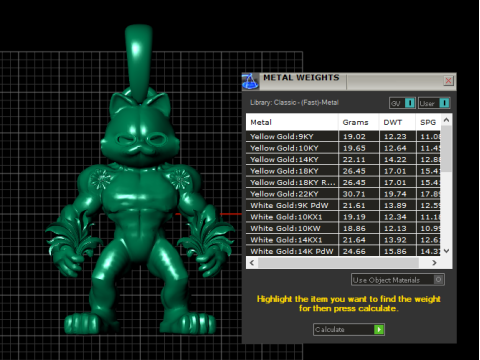Click the vertical scrollbar thumb

click(447, 149)
